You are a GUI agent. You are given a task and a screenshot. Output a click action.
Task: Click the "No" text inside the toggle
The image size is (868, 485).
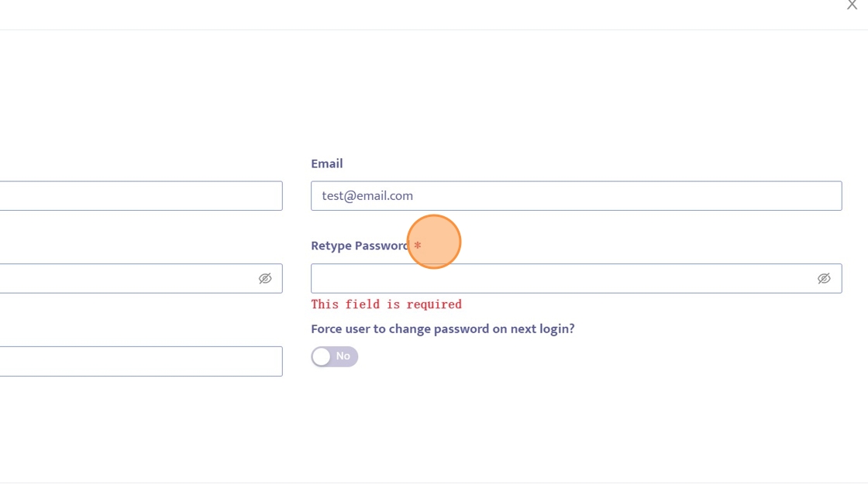click(343, 356)
